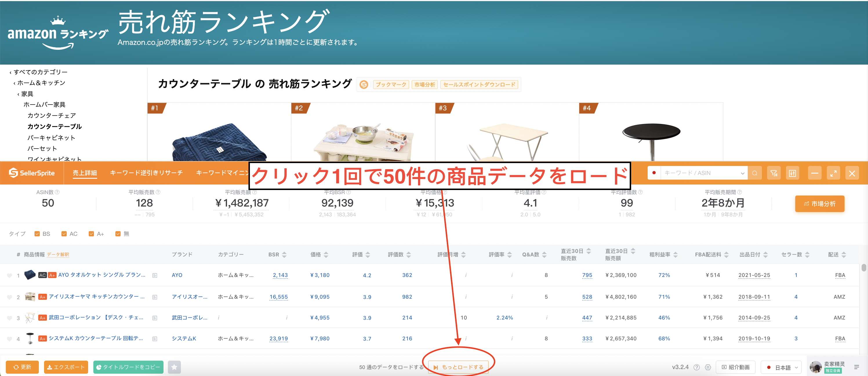
Task: Click the エクスポート export button
Action: pos(66,367)
